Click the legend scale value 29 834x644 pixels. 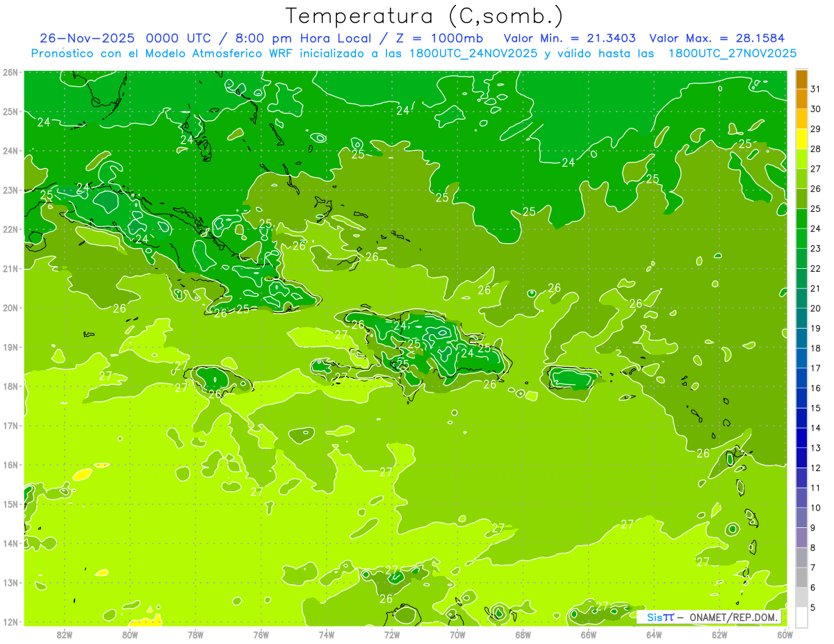(815, 129)
